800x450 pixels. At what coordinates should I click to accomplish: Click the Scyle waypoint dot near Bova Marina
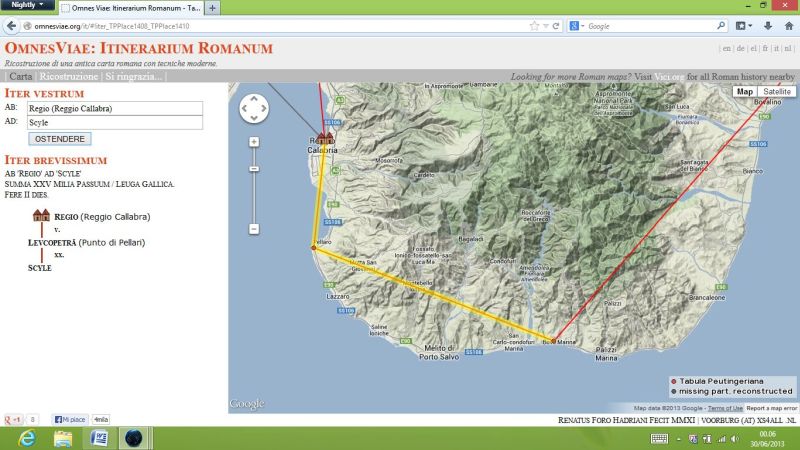point(553,340)
